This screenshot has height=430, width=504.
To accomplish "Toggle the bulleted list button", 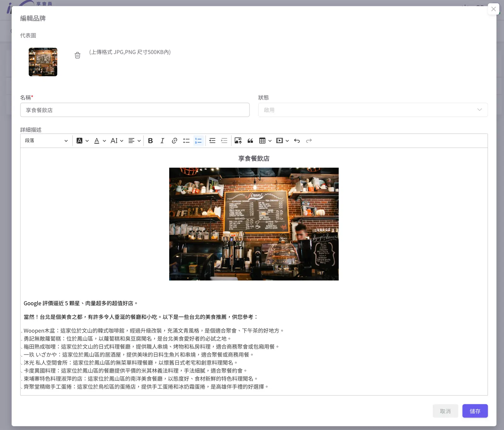I will tap(186, 141).
